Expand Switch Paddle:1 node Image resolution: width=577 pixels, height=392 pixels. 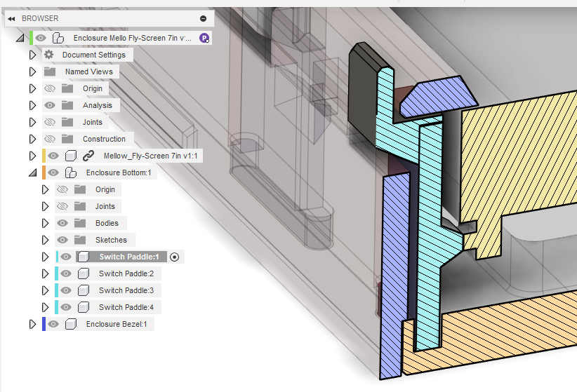click(45, 257)
